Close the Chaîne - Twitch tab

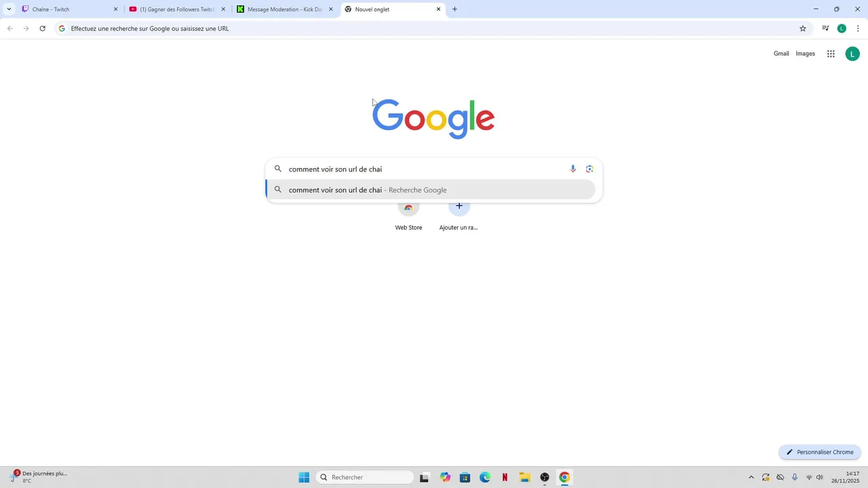115,9
